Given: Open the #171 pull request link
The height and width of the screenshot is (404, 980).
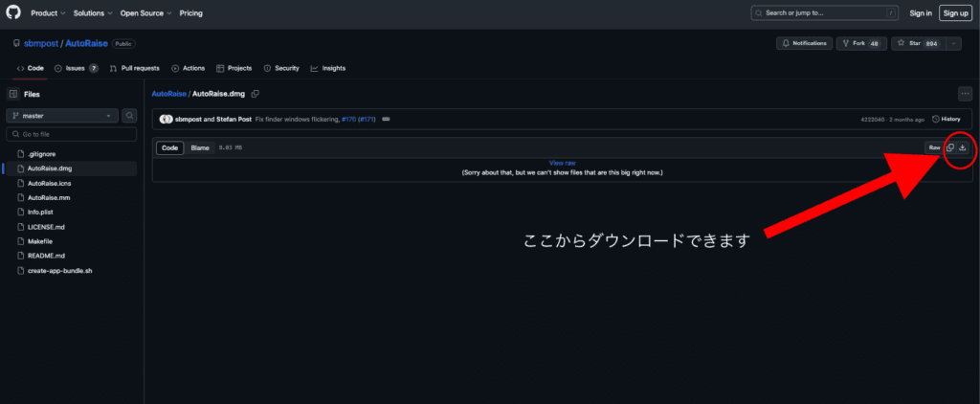Looking at the screenshot, I should pyautogui.click(x=367, y=119).
